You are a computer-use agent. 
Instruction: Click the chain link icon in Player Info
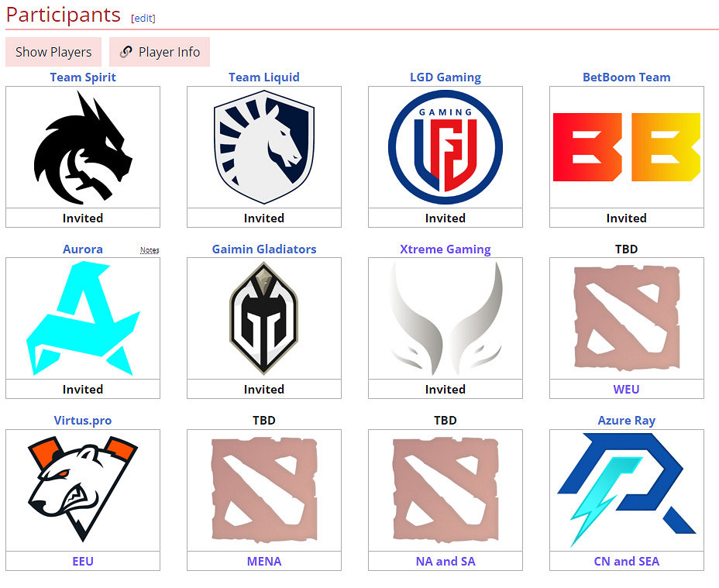[126, 52]
